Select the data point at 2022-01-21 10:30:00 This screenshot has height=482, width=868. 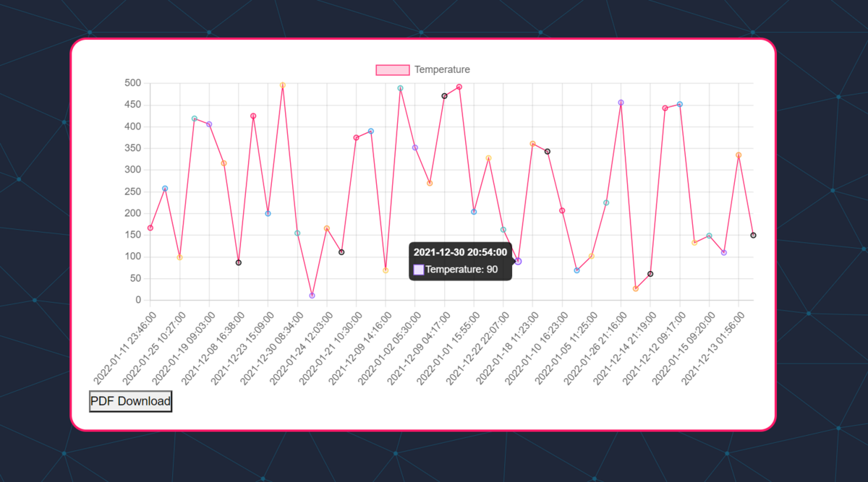(x=356, y=137)
